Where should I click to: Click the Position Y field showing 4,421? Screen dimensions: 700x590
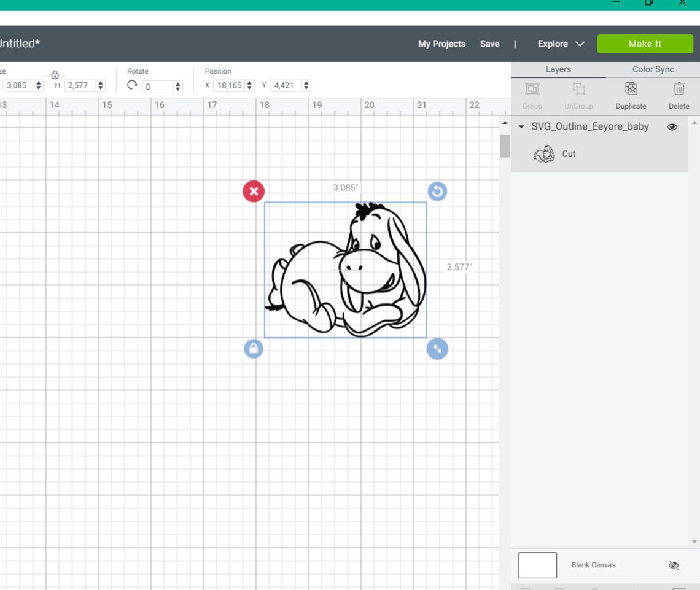(x=286, y=85)
